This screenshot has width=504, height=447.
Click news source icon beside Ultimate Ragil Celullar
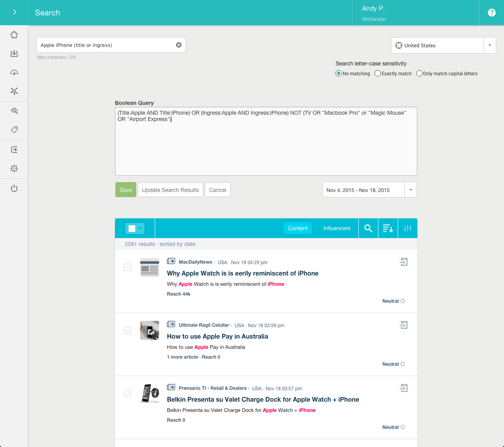coord(171,324)
